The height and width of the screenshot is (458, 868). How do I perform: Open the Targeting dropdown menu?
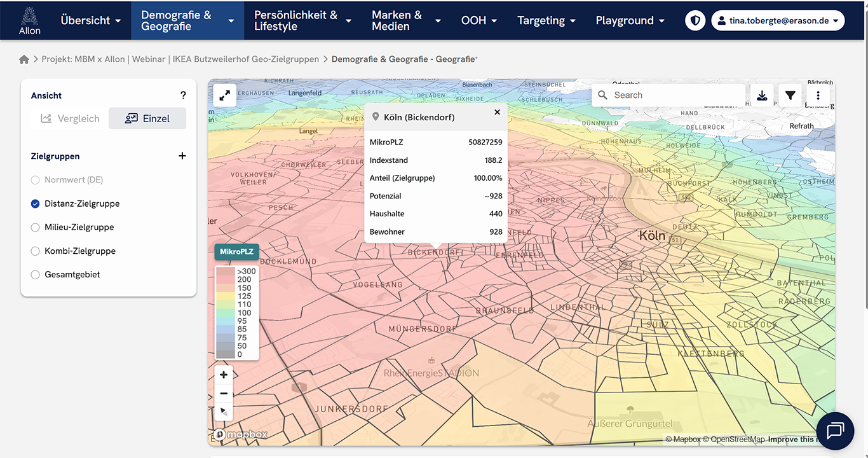tap(546, 20)
